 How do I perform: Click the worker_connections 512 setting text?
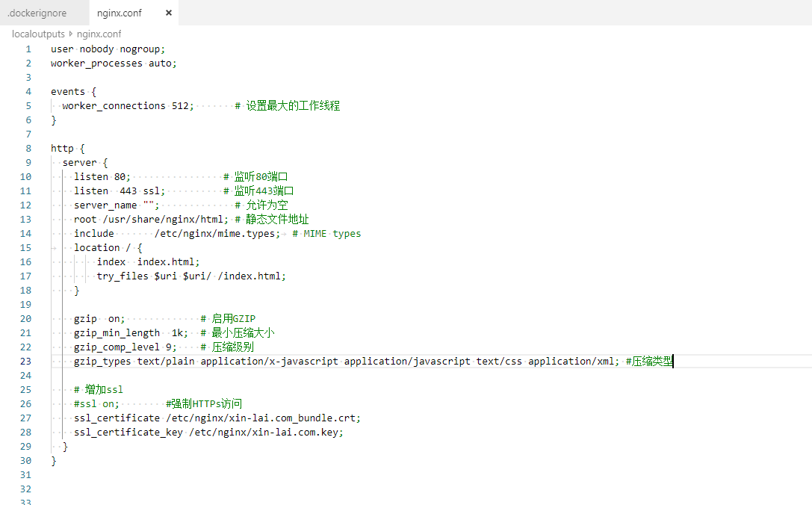coord(128,106)
